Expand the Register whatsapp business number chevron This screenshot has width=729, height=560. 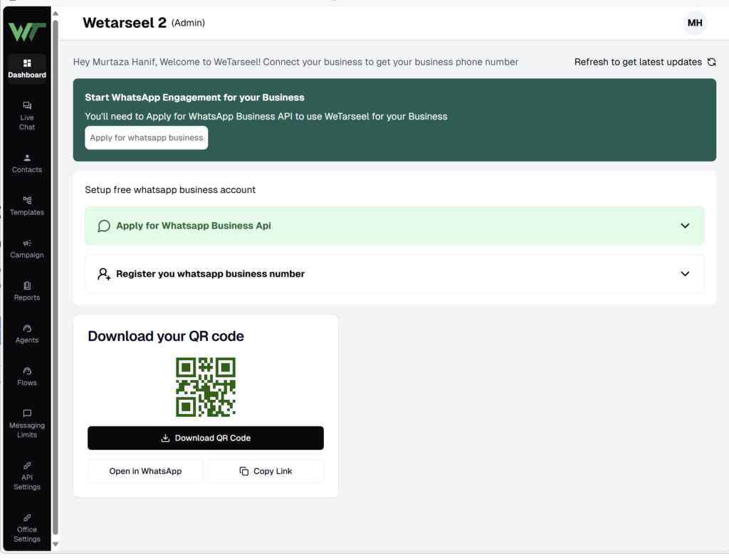pyautogui.click(x=685, y=274)
